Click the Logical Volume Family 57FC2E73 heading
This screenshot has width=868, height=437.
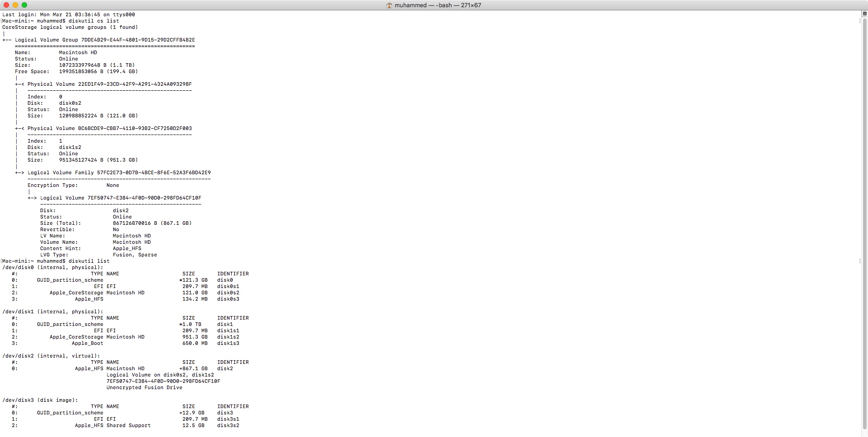point(119,172)
